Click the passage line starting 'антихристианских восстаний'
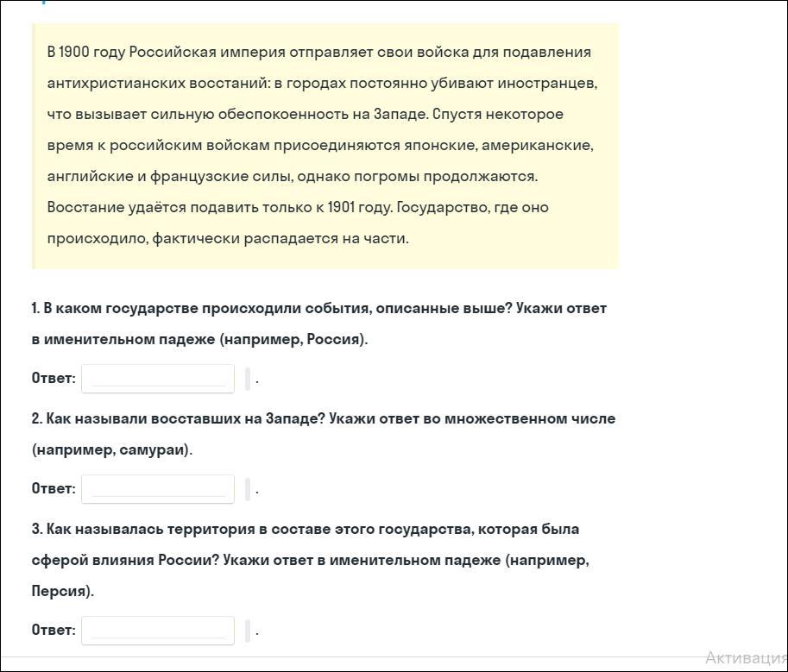788x672 pixels. (x=322, y=84)
